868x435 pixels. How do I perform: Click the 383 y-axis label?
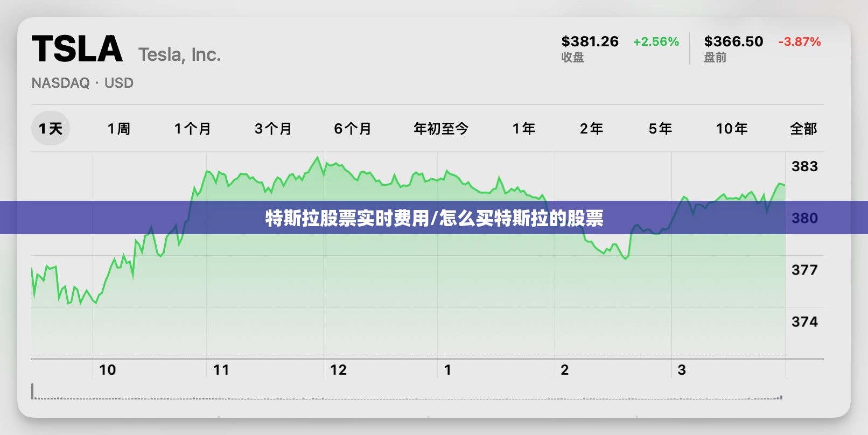coord(804,166)
